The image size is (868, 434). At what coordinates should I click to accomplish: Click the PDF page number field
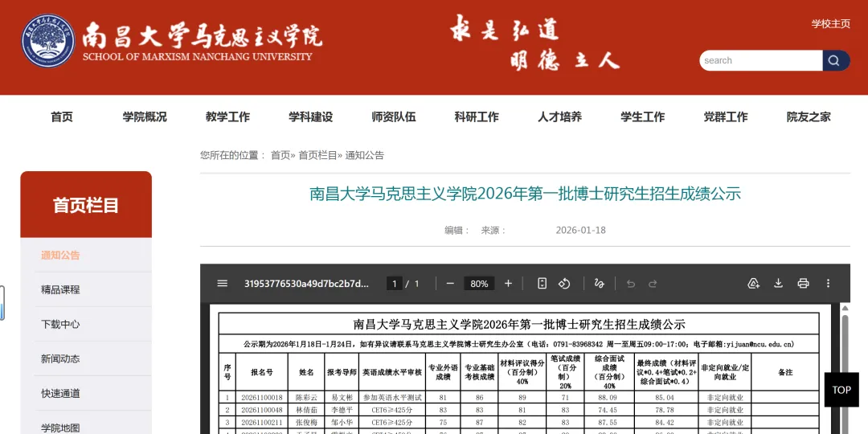coord(394,284)
